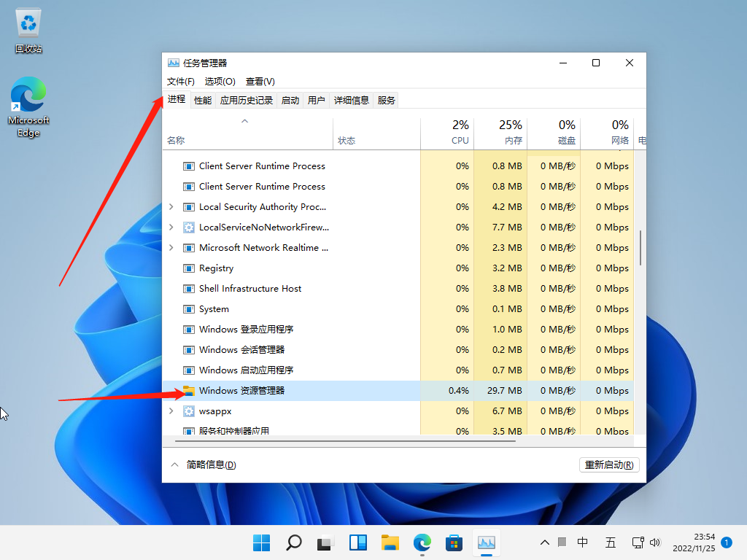Screen dimensions: 747x560
Task: Click the Windows 会话管理器 process icon
Action: tap(189, 350)
